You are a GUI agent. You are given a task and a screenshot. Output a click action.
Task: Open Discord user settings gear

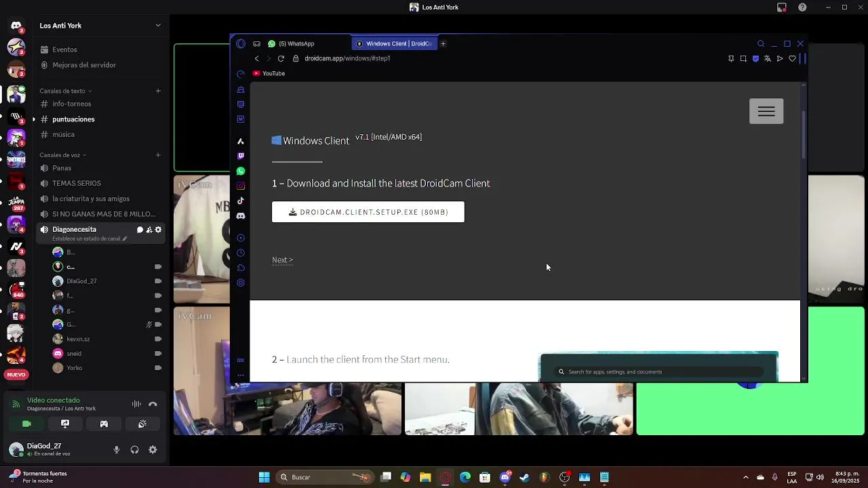(x=153, y=449)
